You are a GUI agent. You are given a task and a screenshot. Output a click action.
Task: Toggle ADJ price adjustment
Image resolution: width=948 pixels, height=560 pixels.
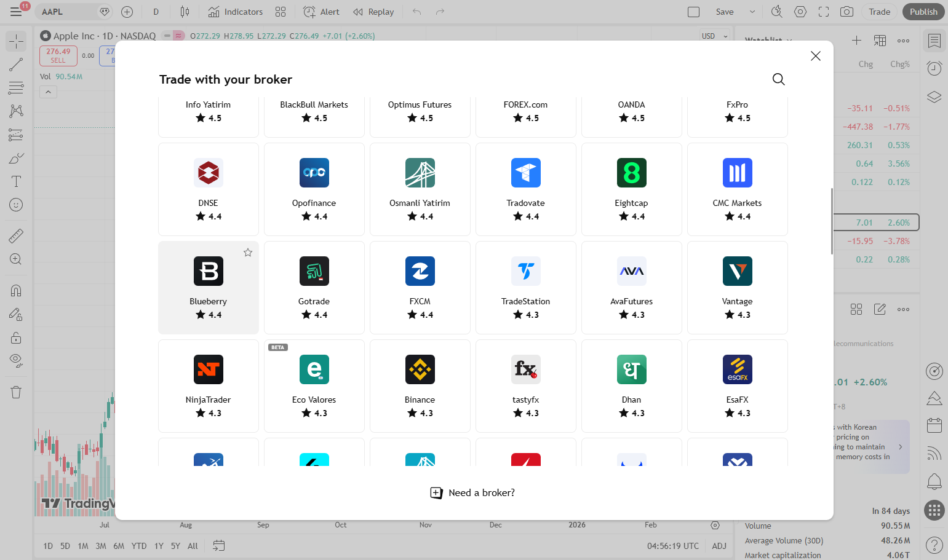719,546
